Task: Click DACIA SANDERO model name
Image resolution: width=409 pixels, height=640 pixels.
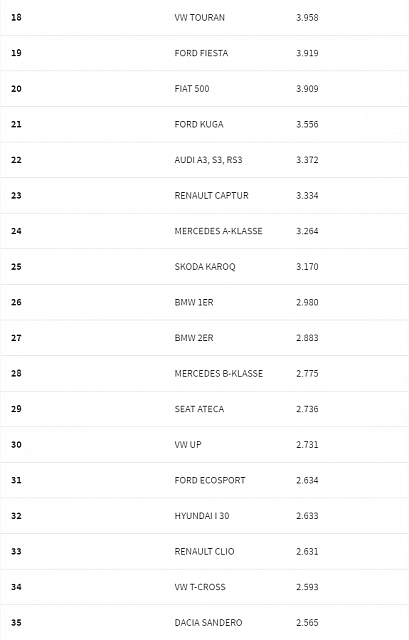Action: 208,622
